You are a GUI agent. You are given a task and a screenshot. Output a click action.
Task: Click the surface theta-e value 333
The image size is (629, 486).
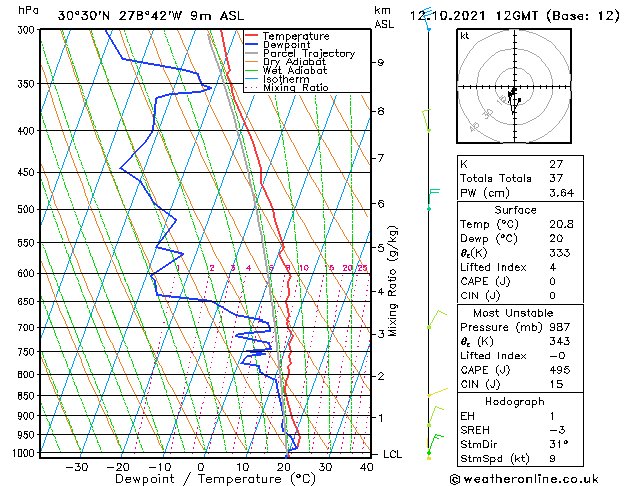(x=560, y=253)
